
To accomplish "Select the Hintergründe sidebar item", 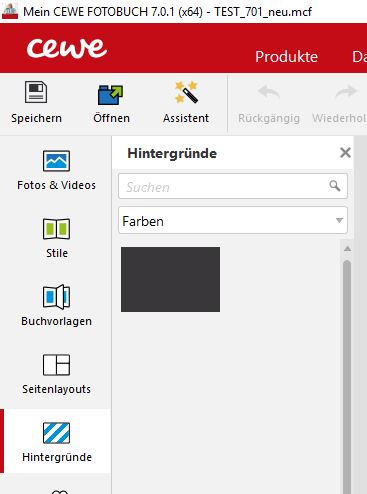I will (56, 442).
